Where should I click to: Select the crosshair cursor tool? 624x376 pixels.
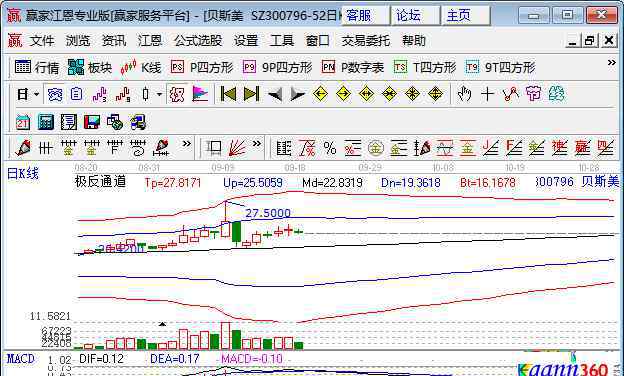click(x=487, y=94)
